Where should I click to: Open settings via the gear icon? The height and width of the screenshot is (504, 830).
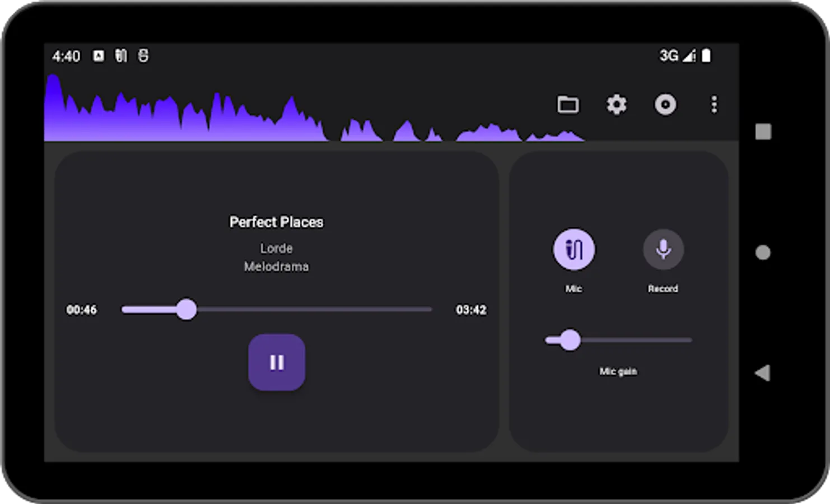(x=617, y=104)
